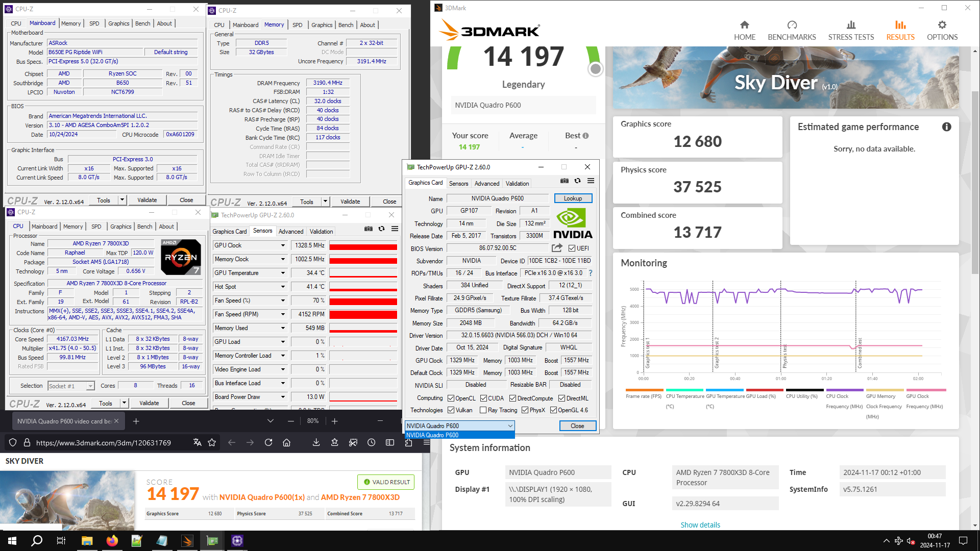Open SPD tab in CPU-Z Memory window
The height and width of the screenshot is (551, 980).
[x=297, y=25]
